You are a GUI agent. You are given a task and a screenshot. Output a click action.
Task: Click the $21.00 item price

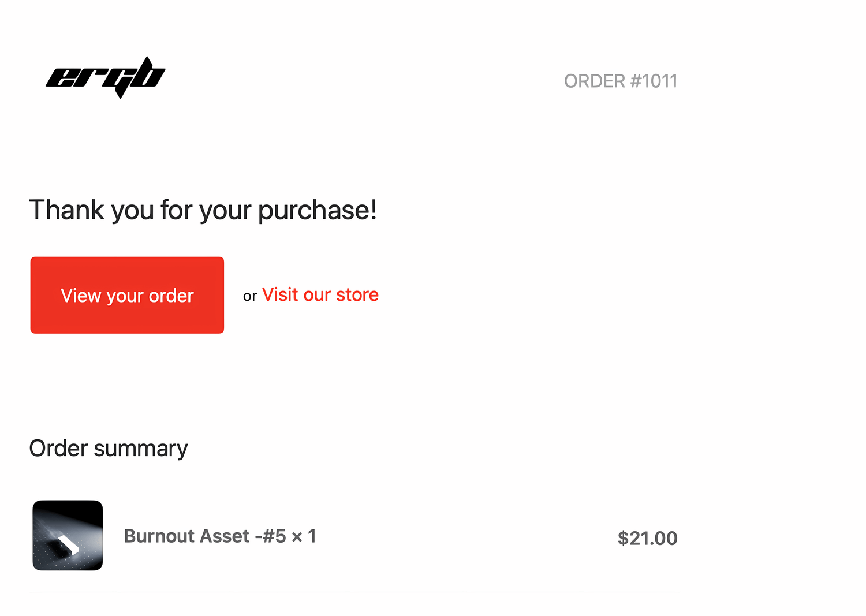[647, 538]
